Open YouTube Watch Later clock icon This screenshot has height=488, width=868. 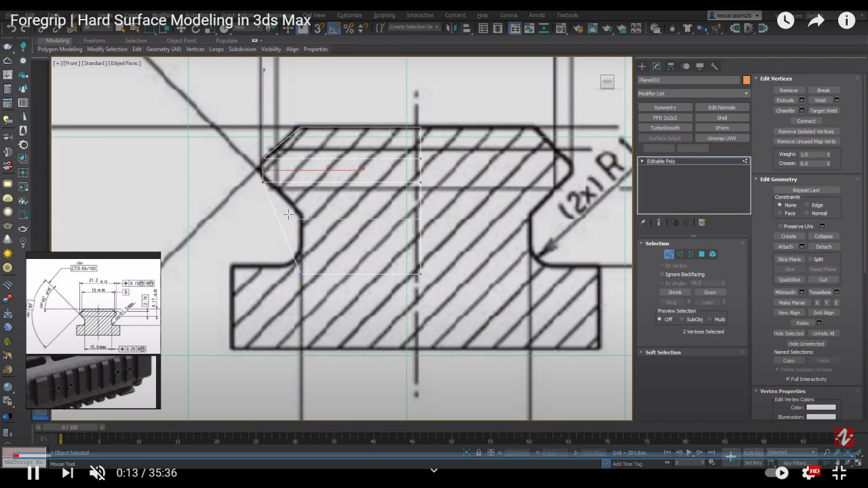click(x=785, y=20)
